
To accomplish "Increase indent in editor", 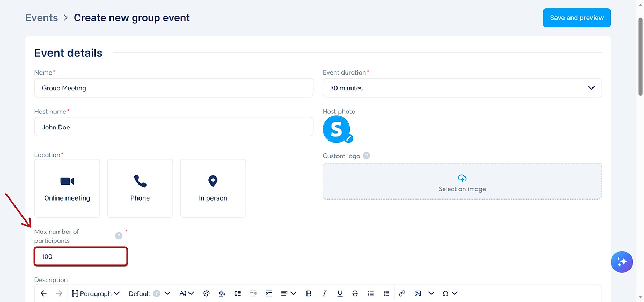I will point(269,293).
